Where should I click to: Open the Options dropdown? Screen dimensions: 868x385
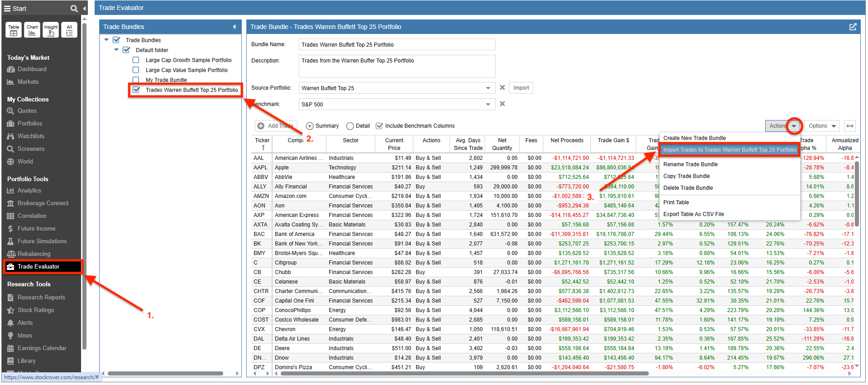822,126
